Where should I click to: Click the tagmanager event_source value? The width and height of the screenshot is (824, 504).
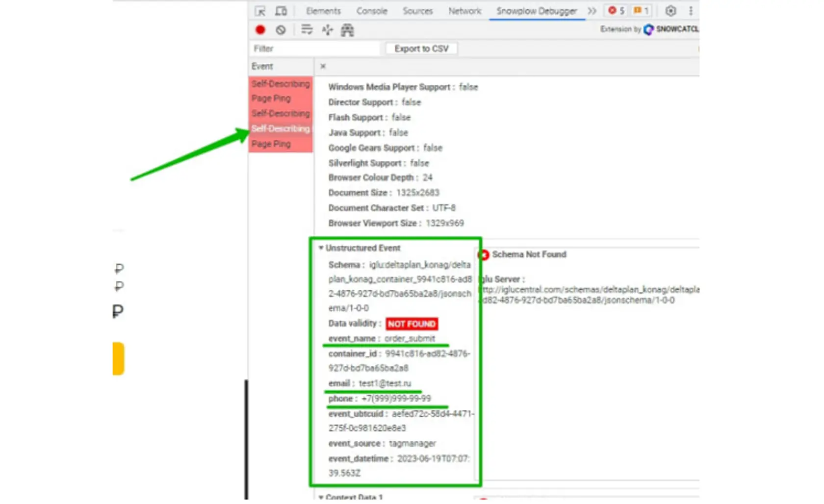click(x=412, y=444)
